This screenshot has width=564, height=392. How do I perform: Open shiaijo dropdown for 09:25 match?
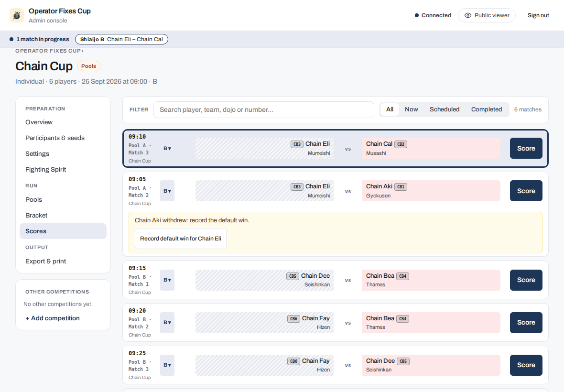(x=167, y=365)
